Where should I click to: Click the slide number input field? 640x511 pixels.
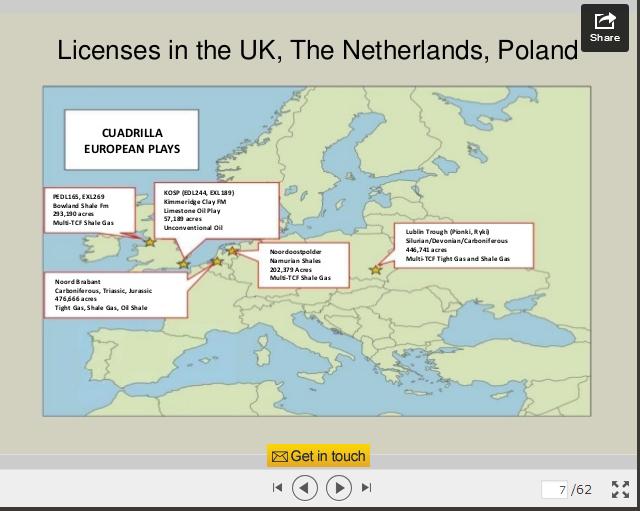click(556, 489)
